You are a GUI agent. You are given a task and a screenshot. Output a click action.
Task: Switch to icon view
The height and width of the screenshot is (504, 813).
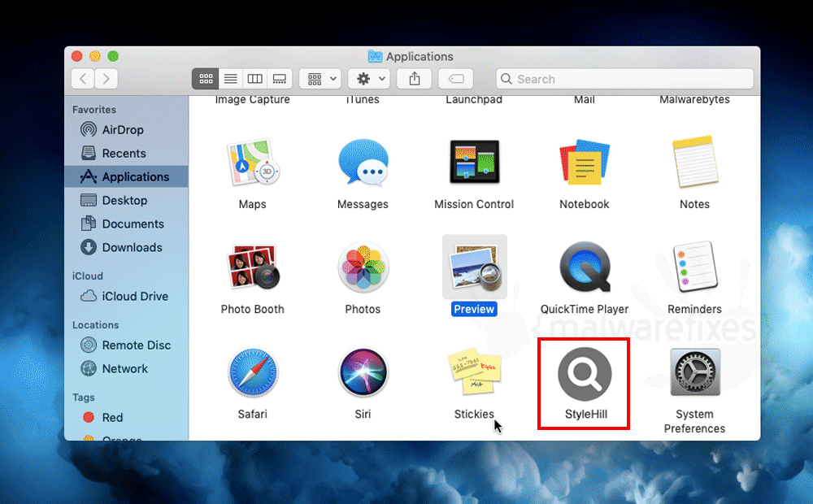[x=206, y=79]
